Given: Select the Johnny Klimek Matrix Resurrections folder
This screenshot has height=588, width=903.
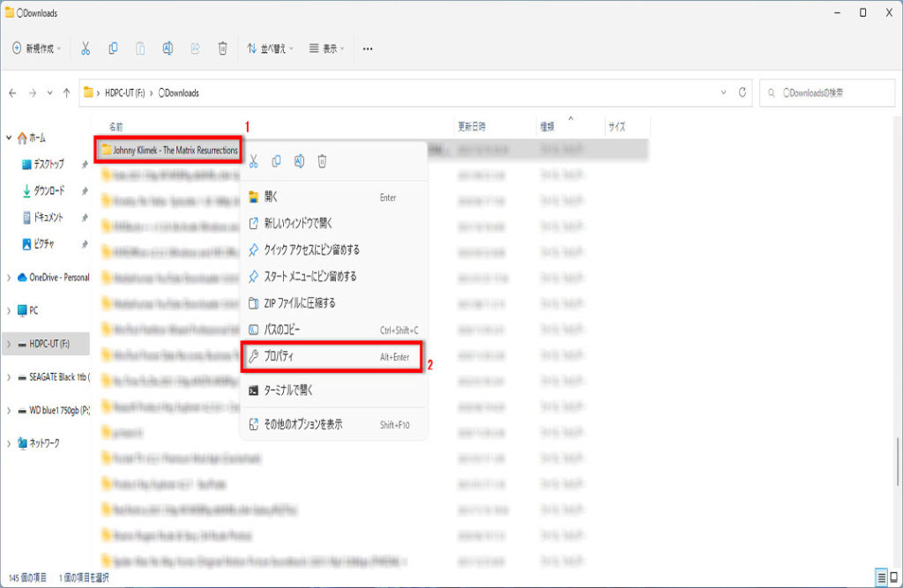Looking at the screenshot, I should coord(168,150).
